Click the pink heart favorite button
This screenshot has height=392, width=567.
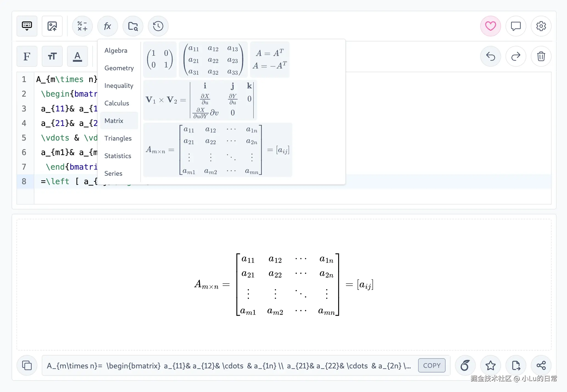[490, 26]
